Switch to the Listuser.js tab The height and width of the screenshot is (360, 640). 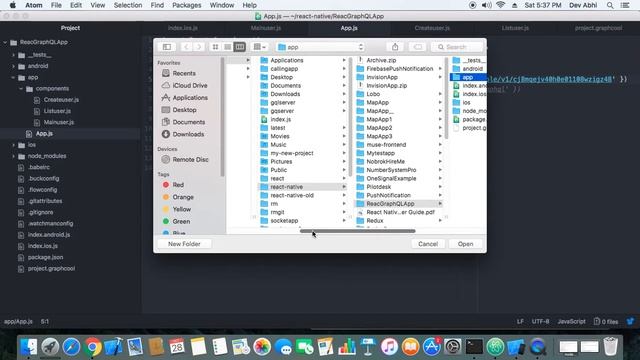(x=515, y=28)
